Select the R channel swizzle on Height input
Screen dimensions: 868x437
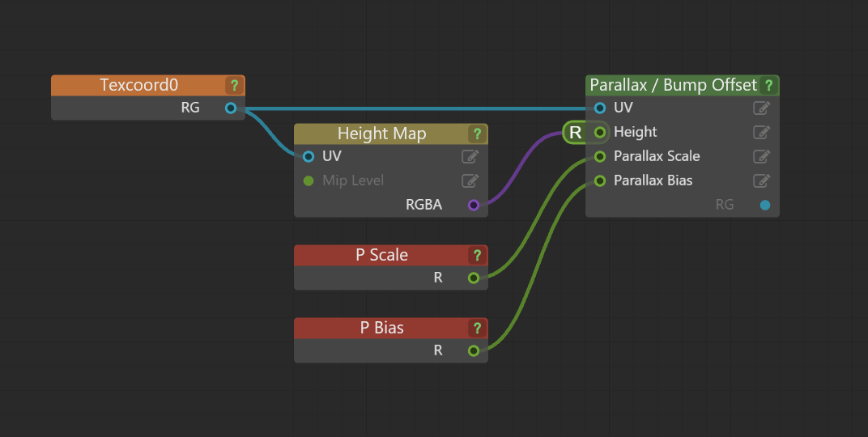tap(576, 132)
